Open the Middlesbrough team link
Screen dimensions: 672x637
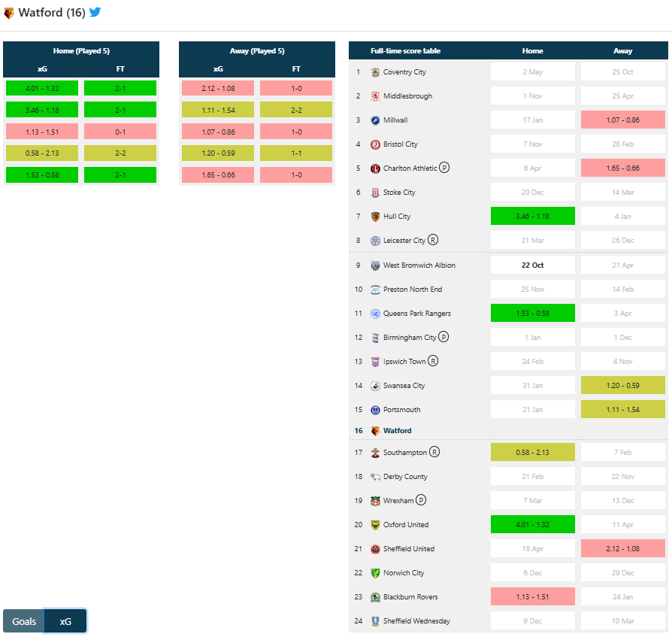tap(407, 96)
